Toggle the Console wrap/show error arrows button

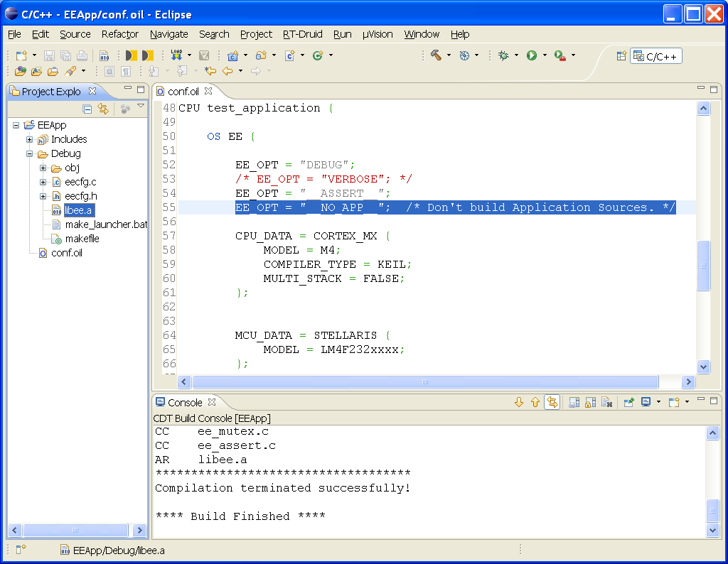[552, 402]
